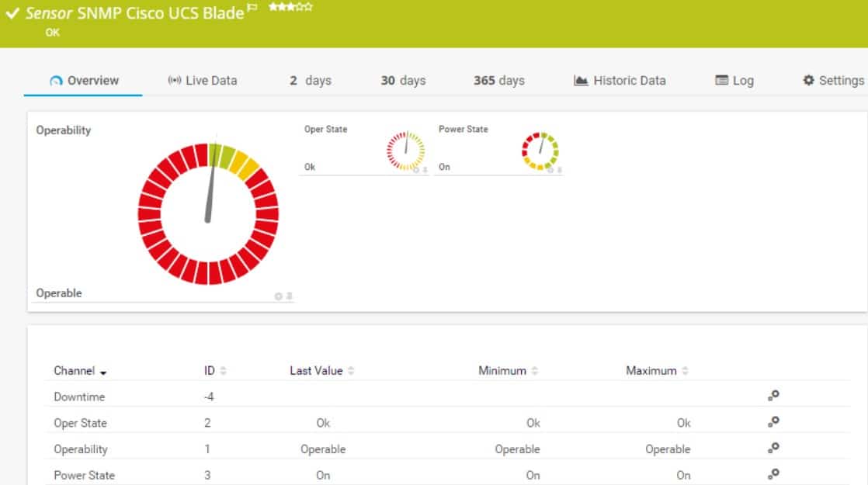This screenshot has height=485, width=868.
Task: Open the sensor Settings tab
Action: pos(833,81)
